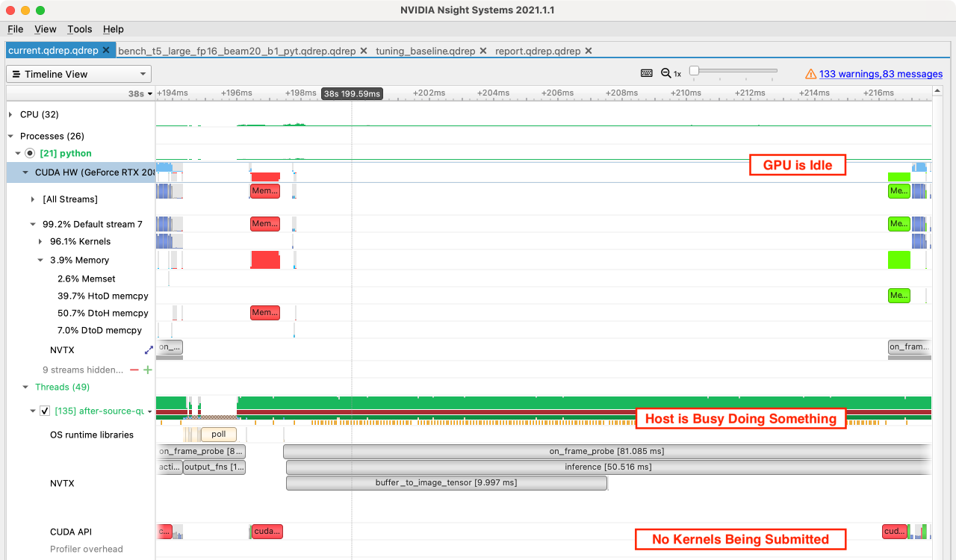
Task: Click the red cud... block at right of CUDA API
Action: [x=894, y=532]
